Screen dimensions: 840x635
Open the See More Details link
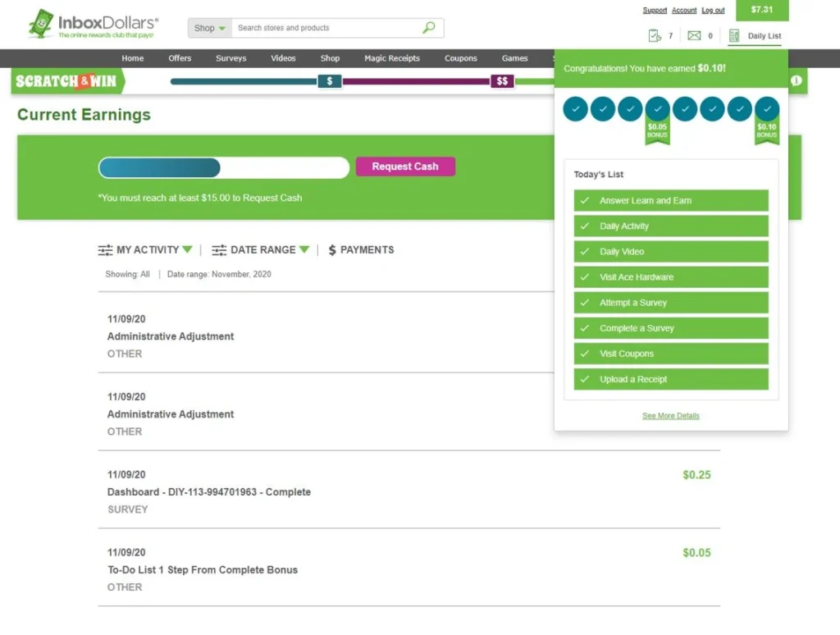pyautogui.click(x=671, y=416)
